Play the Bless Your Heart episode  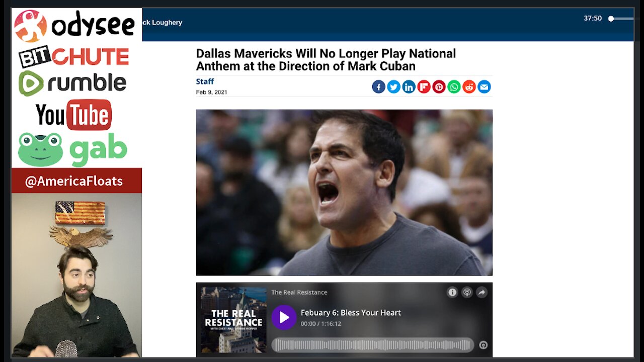tap(284, 317)
